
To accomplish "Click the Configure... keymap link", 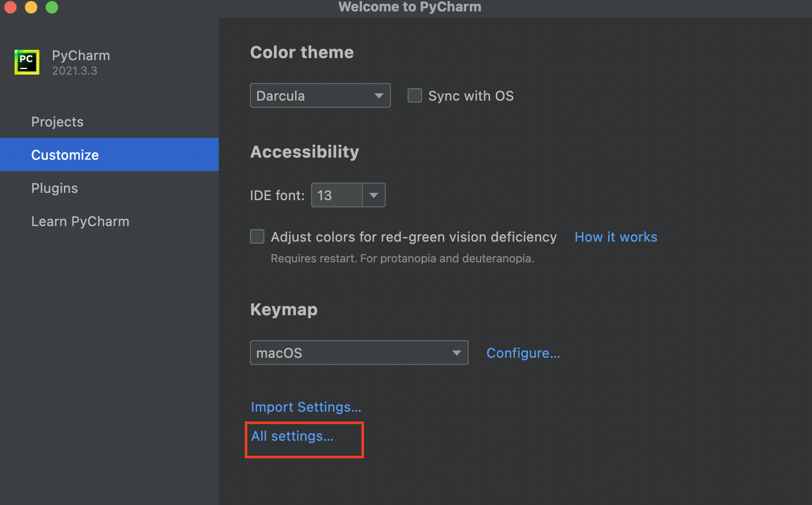I will [x=523, y=353].
